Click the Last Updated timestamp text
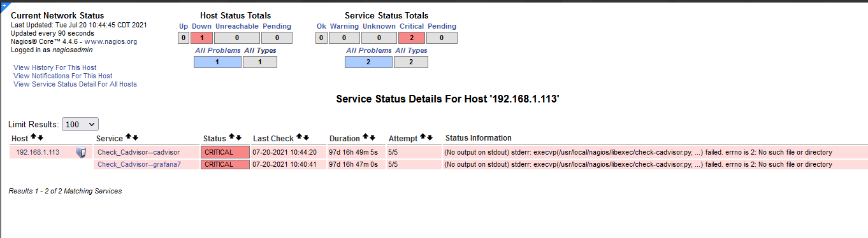This screenshot has width=868, height=238. click(x=79, y=25)
